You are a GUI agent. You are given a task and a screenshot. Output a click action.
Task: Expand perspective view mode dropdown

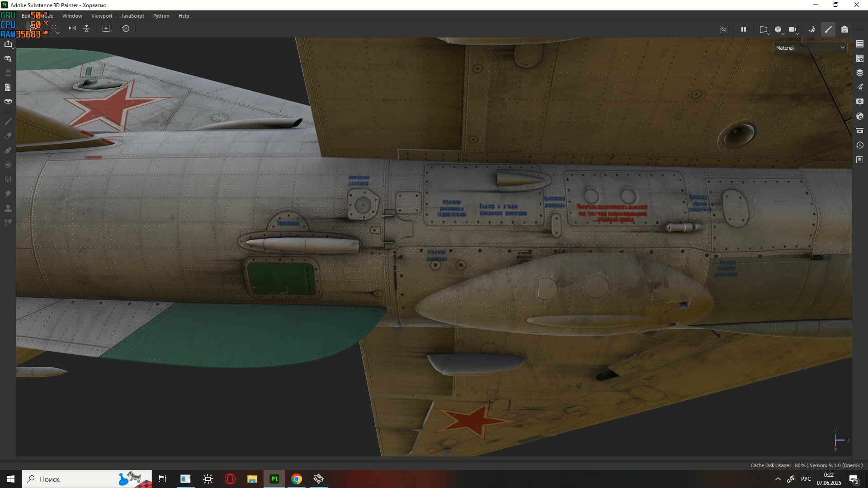(764, 30)
